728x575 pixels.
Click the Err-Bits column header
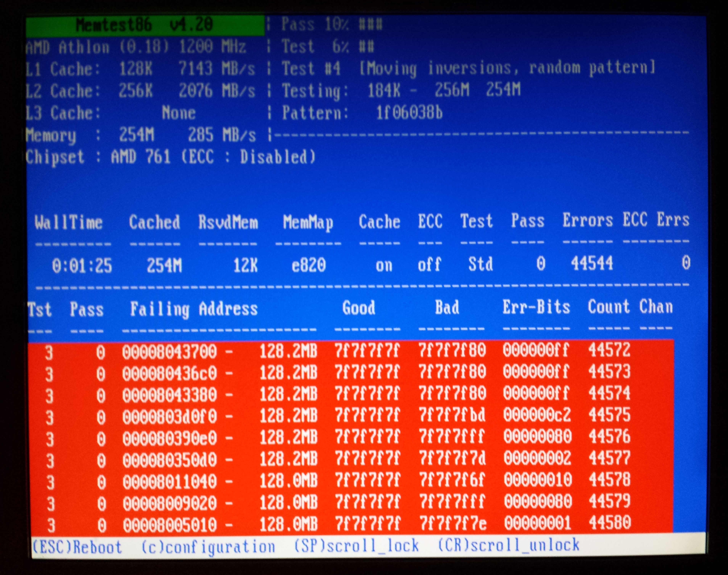click(x=536, y=307)
